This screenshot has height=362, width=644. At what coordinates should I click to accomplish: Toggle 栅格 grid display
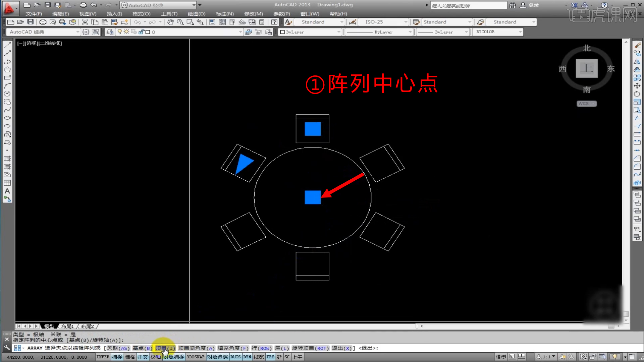click(x=130, y=357)
